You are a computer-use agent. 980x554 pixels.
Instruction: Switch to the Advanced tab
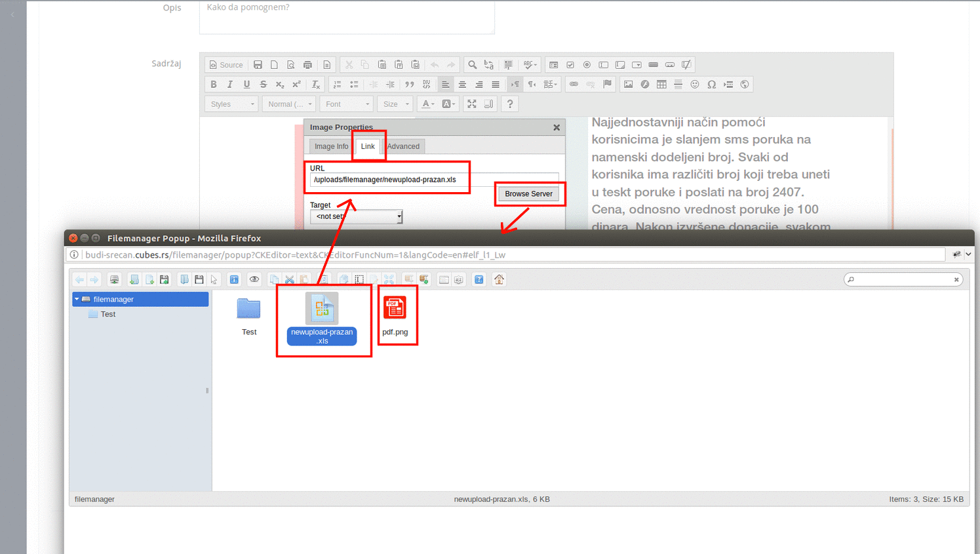click(403, 146)
